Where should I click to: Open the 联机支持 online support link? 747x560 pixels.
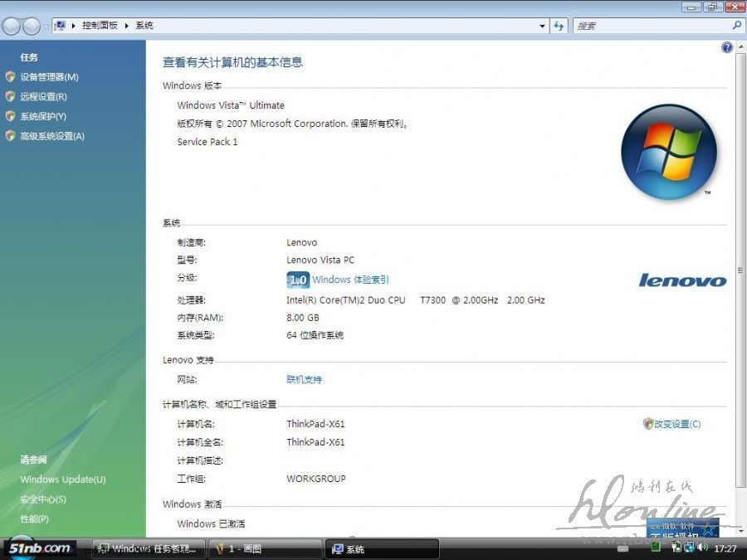click(x=304, y=380)
